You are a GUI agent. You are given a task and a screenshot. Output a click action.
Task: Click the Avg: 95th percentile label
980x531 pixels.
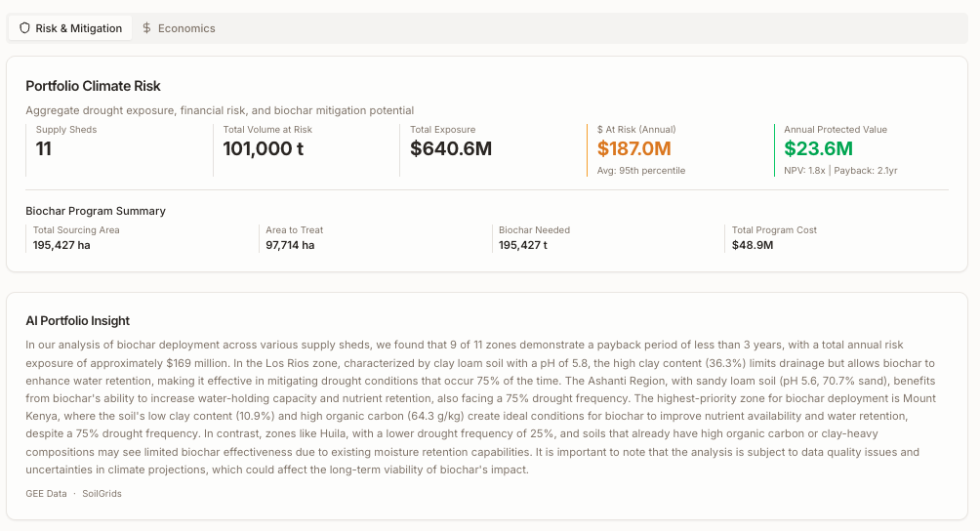coord(641,171)
